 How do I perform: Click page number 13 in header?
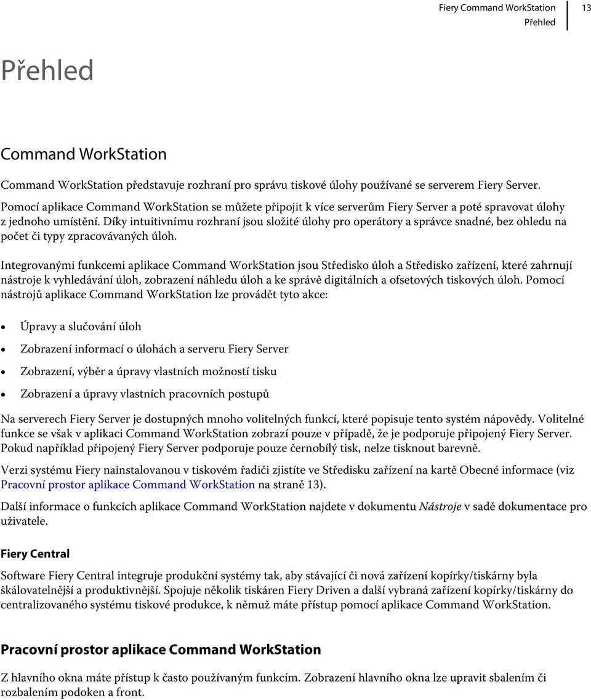click(585, 8)
